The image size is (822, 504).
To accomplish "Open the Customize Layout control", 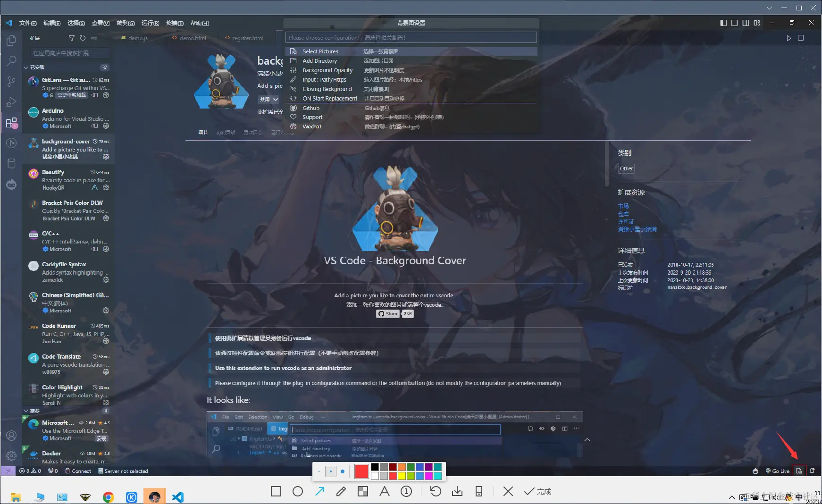I will click(757, 23).
